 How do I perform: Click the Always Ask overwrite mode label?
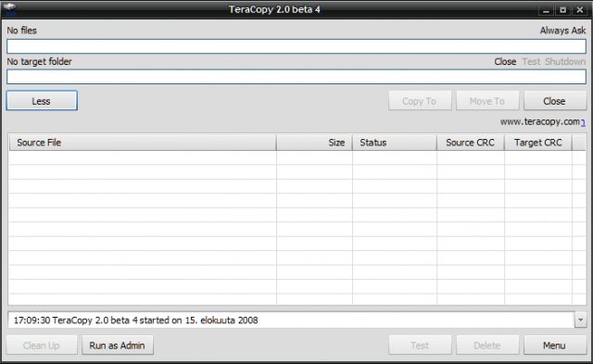pyautogui.click(x=562, y=31)
